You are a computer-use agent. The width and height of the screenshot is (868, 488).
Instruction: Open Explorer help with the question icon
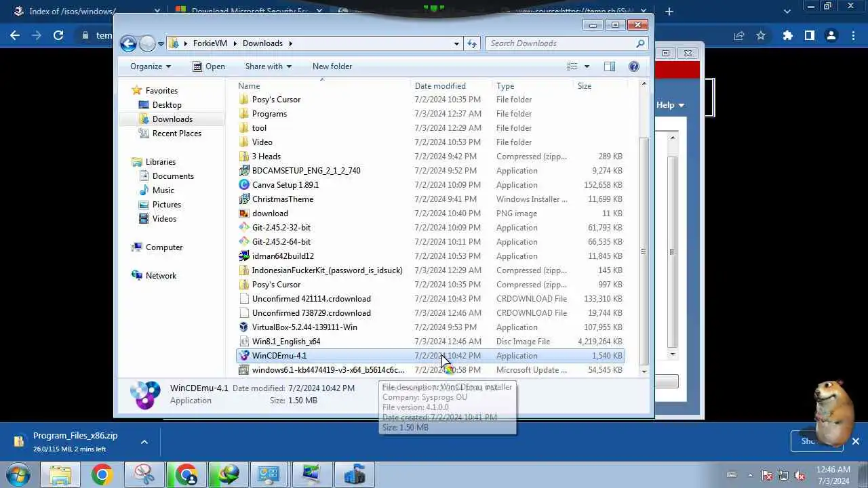click(x=634, y=66)
